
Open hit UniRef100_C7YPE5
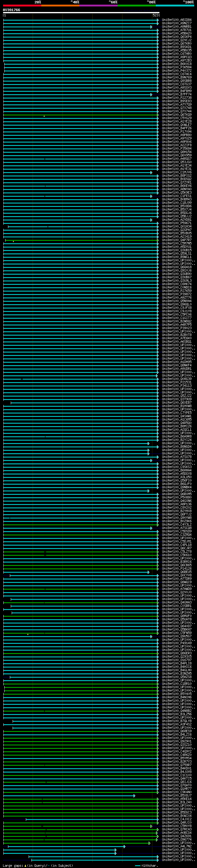[x=176, y=413]
